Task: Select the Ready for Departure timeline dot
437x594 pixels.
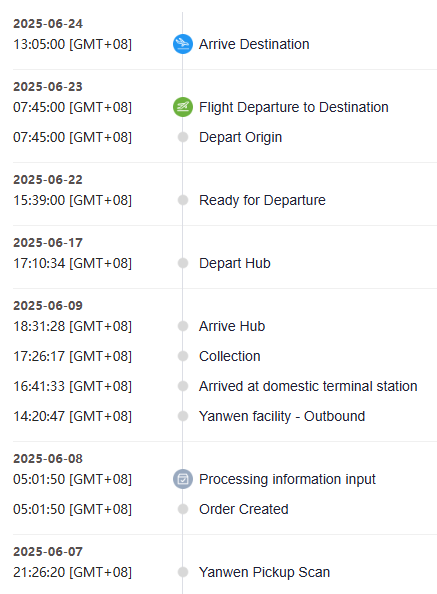Action: [183, 200]
